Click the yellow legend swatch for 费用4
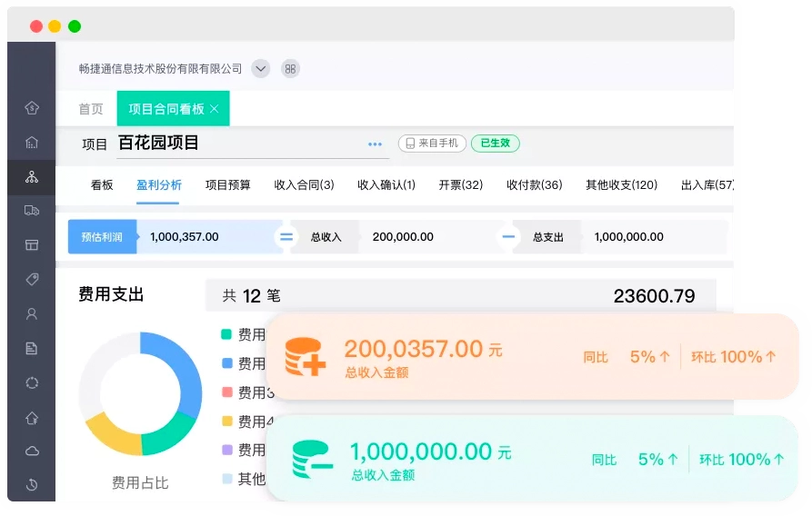This screenshot has height=516, width=812. 226,421
